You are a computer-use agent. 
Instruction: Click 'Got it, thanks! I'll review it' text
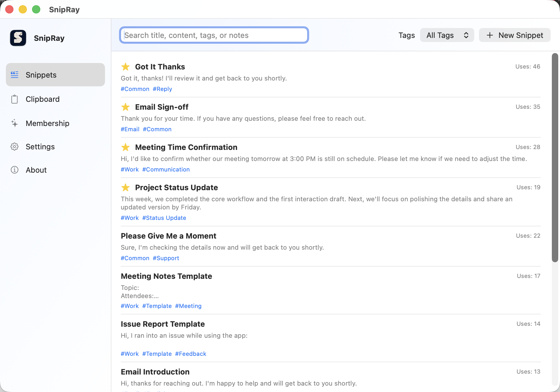pos(204,78)
